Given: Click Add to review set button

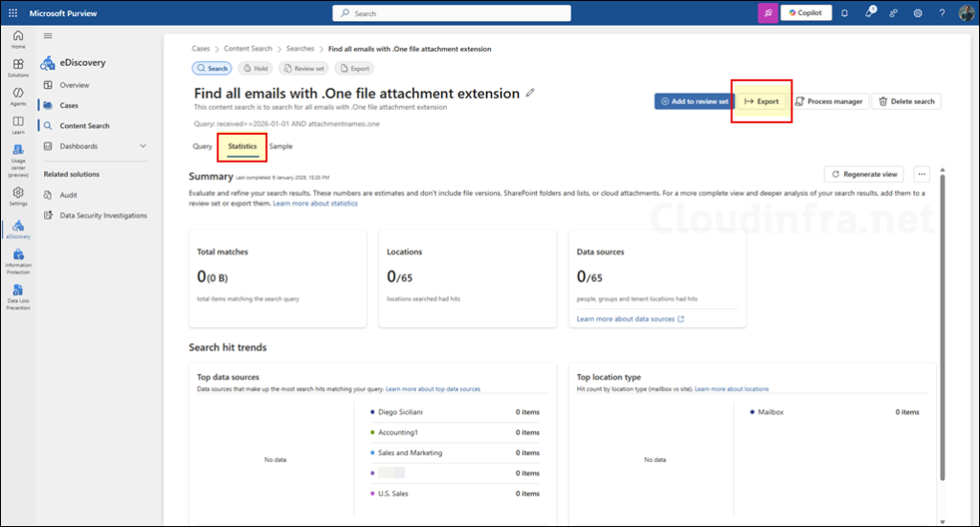Looking at the screenshot, I should point(695,101).
